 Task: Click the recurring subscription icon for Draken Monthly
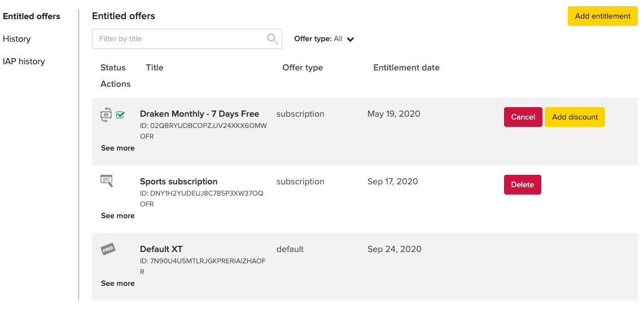pos(106,115)
